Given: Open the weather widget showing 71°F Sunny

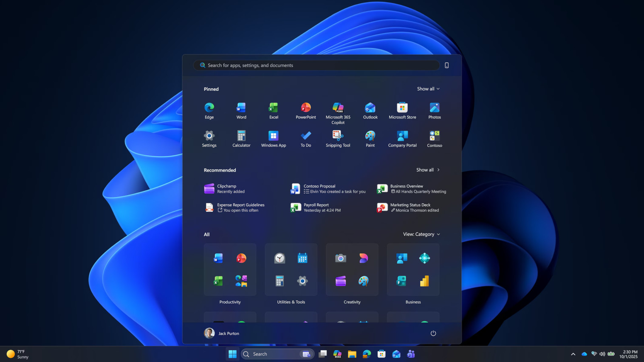Looking at the screenshot, I should (18, 354).
